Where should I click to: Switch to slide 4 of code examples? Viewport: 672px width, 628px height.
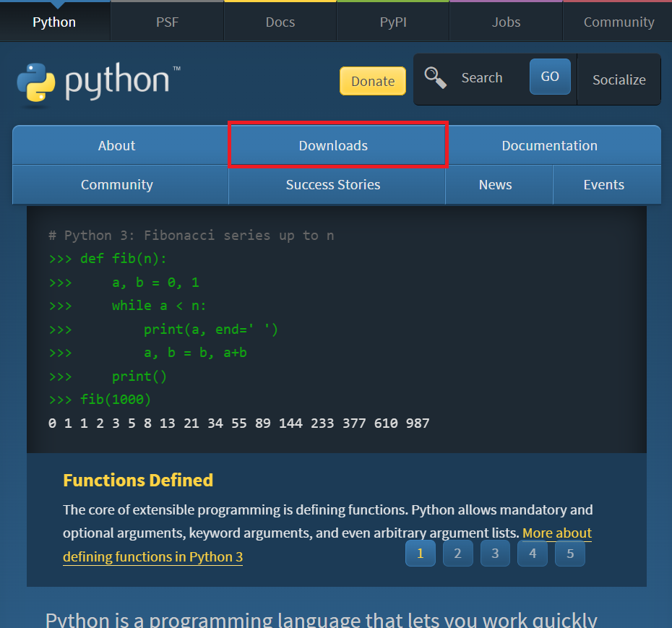[x=533, y=554]
